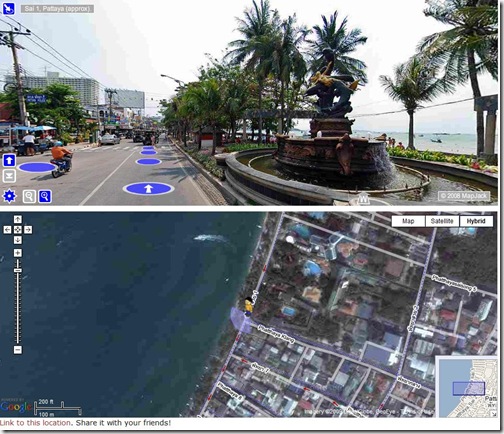This screenshot has width=504, height=434.
Task: Click the overview mini-map
Action: pos(466,387)
